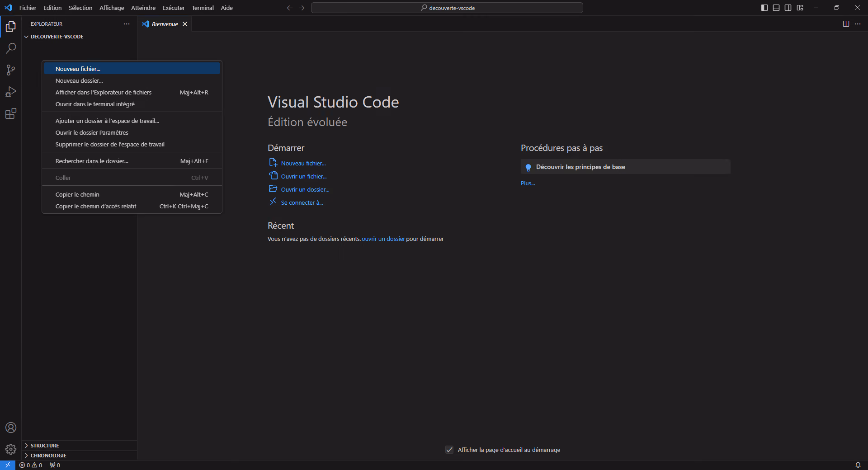Select the Bienvenue editor tab
The height and width of the screenshot is (470, 868).
(x=165, y=24)
